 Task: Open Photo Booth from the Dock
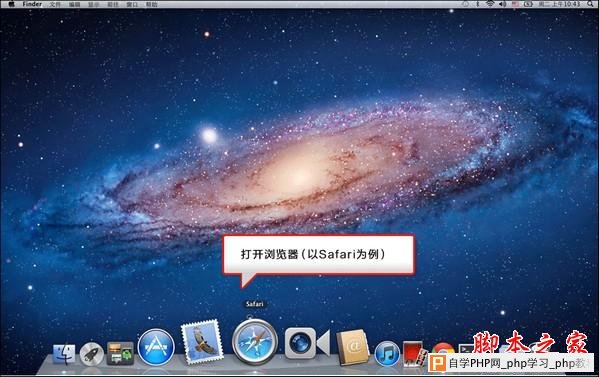click(414, 354)
